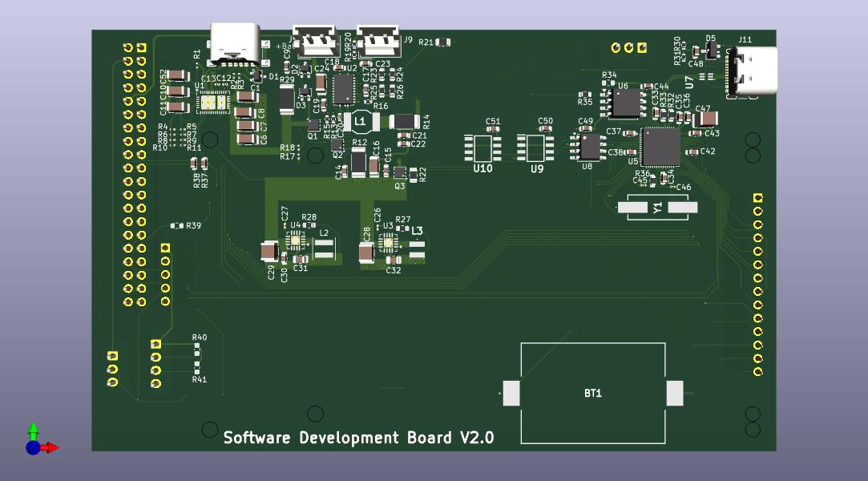Click the 'R16' silkscreen label
The image size is (868, 481).
(381, 106)
